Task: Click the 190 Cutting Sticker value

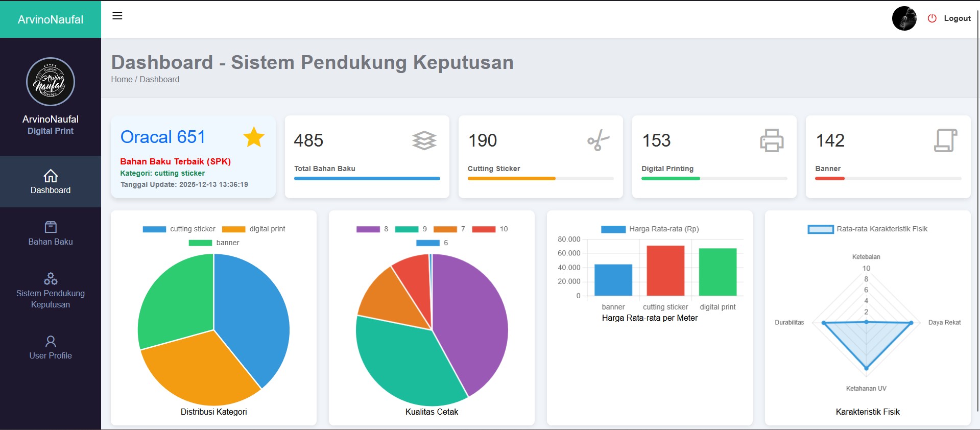Action: tap(483, 140)
